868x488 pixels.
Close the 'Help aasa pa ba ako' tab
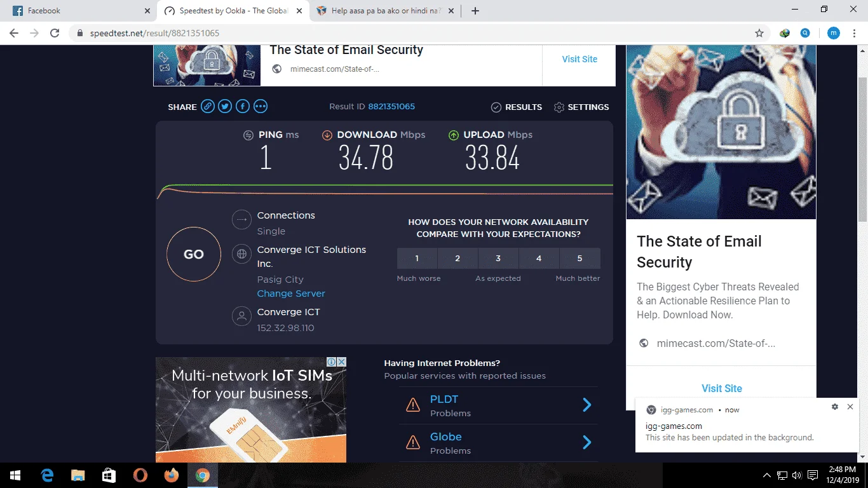pos(452,11)
